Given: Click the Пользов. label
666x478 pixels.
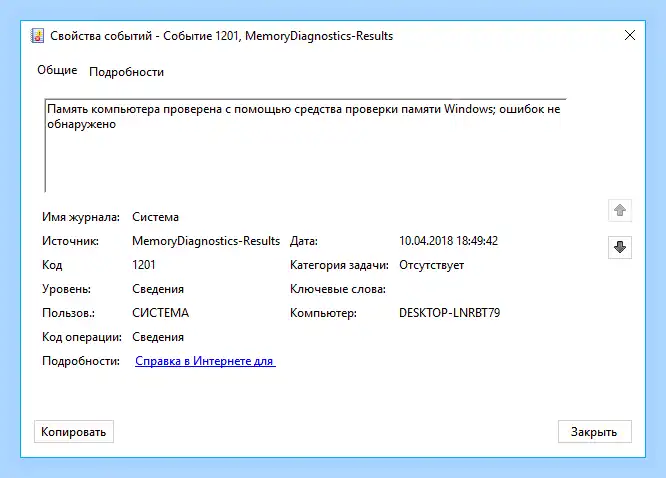Looking at the screenshot, I should (68, 313).
